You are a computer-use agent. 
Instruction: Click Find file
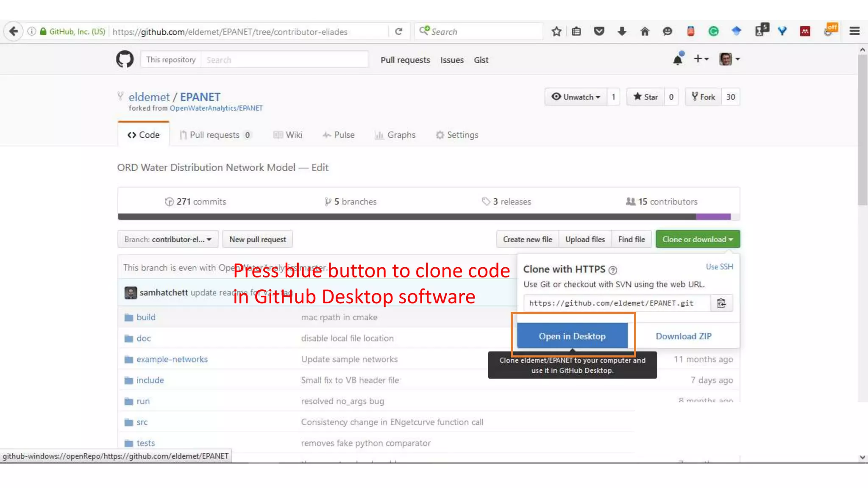(x=632, y=239)
